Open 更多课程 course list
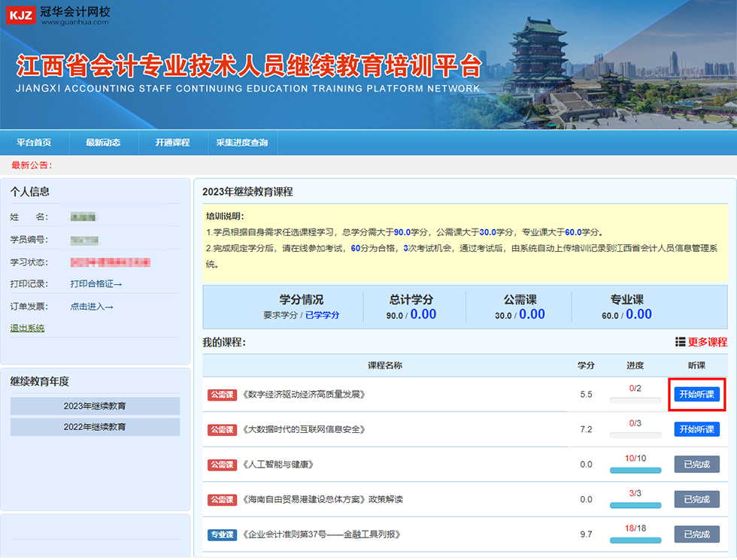The height and width of the screenshot is (560, 737). pos(707,342)
